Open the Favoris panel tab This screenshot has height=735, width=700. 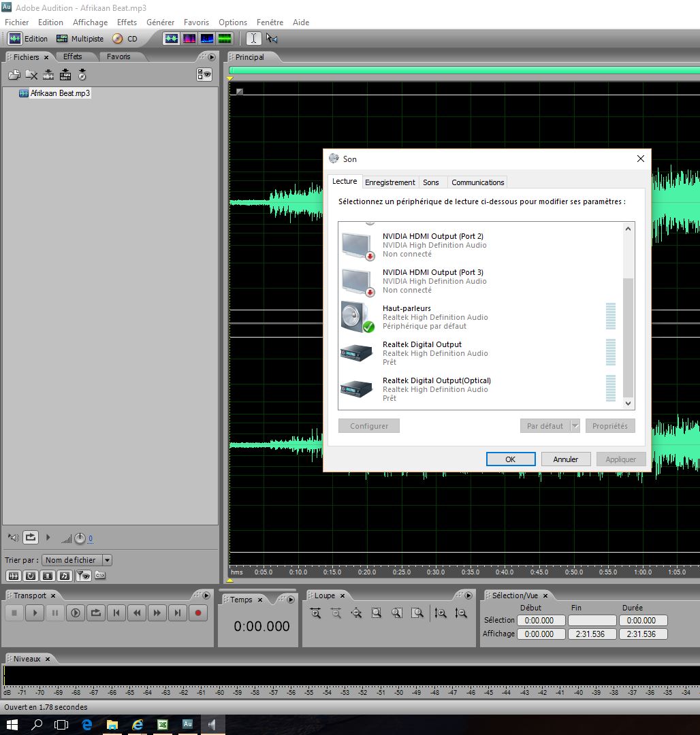coord(118,56)
